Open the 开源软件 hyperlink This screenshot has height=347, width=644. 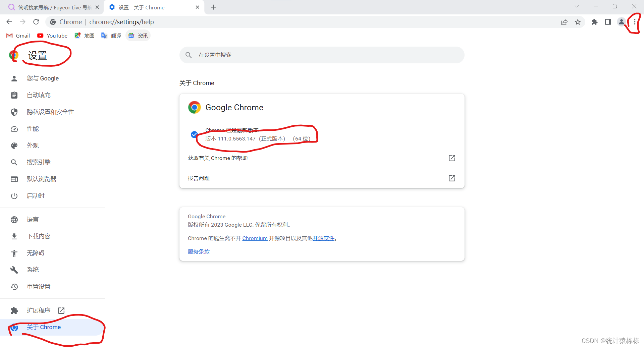pyautogui.click(x=324, y=238)
